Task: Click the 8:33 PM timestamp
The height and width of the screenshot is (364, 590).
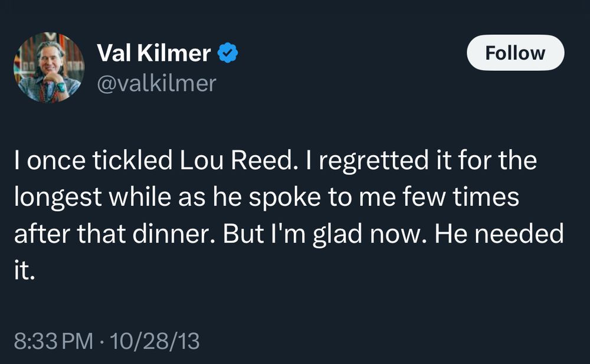Action: pyautogui.click(x=54, y=342)
